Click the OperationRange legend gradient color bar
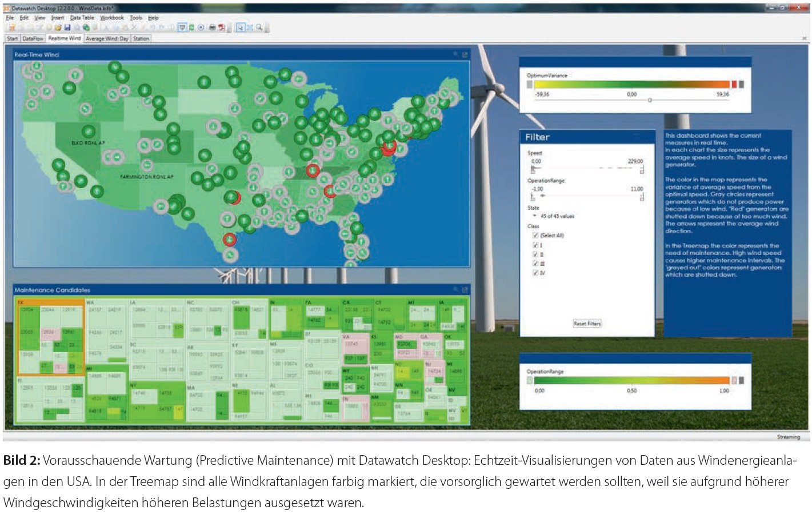The image size is (812, 518). 631,380
